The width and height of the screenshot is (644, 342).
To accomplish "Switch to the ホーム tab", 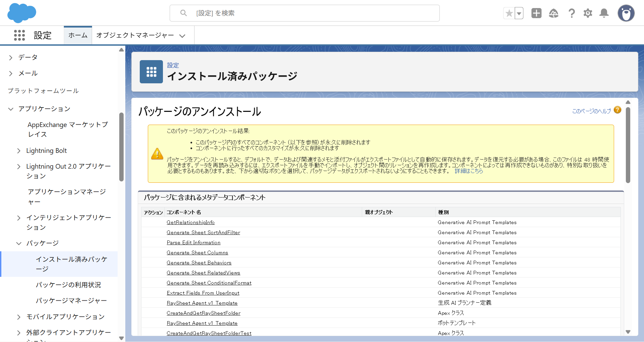I will 78,35.
